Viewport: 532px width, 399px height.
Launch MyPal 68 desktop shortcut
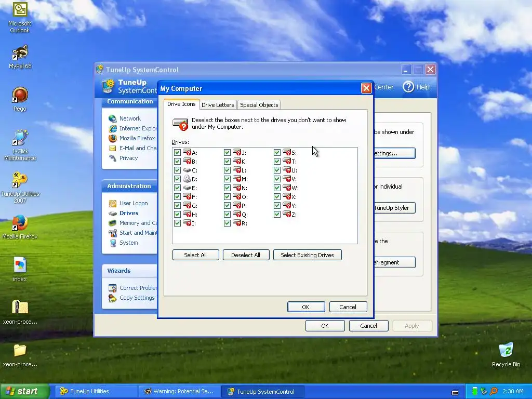click(20, 57)
